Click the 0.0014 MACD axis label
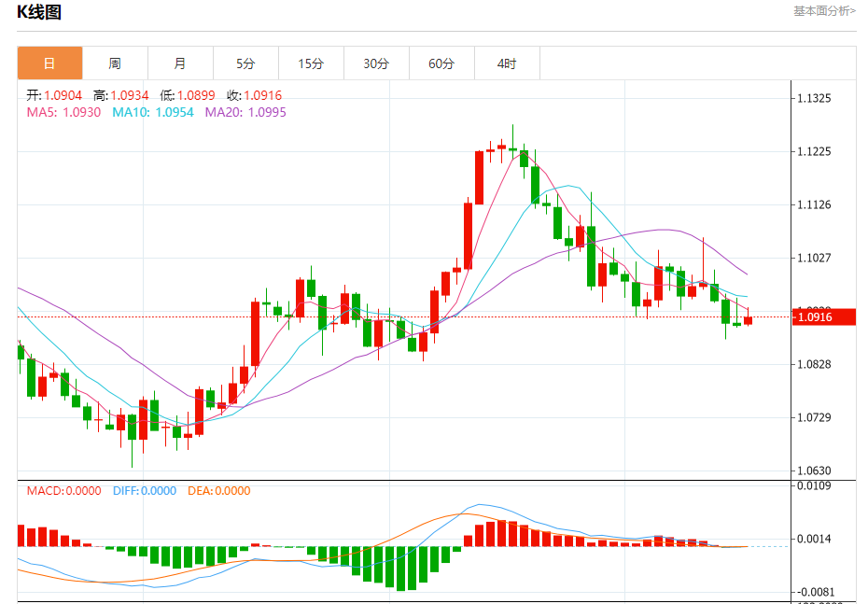 tap(814, 539)
